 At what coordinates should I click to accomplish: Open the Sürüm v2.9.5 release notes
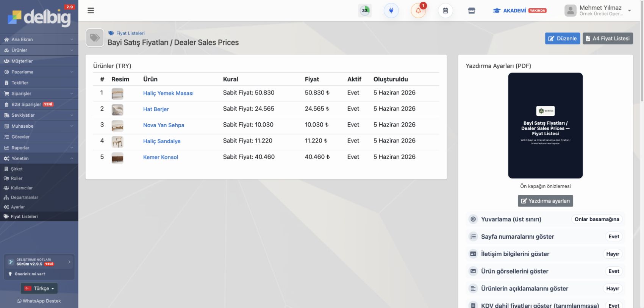pos(39,262)
